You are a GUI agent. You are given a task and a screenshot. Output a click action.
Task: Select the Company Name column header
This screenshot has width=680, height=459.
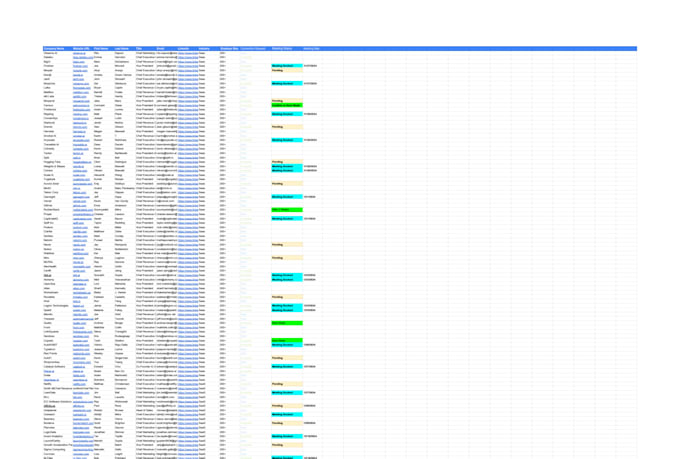[57, 49]
